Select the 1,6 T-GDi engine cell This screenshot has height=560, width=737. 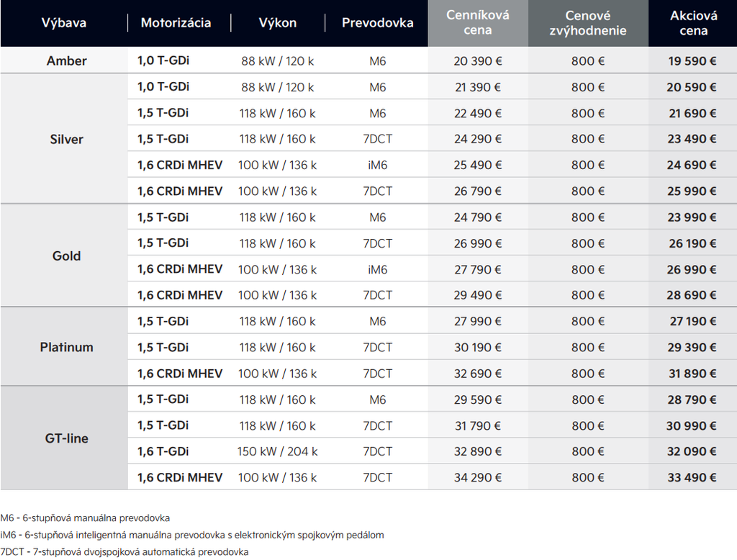163,452
